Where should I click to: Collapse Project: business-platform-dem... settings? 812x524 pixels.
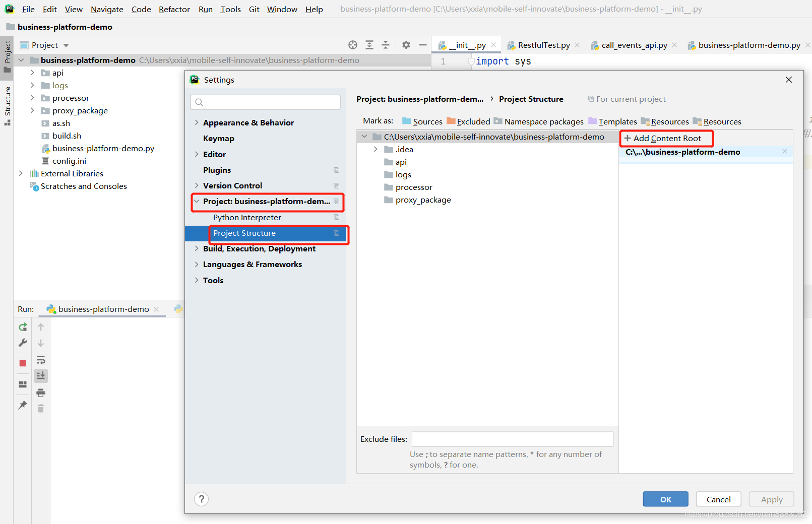(x=197, y=202)
